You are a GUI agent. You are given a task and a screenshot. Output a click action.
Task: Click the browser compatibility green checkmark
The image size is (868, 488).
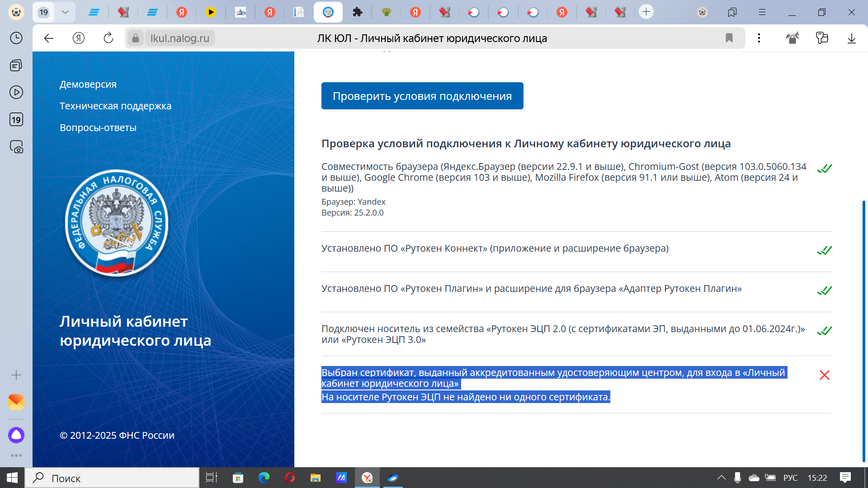tap(825, 169)
